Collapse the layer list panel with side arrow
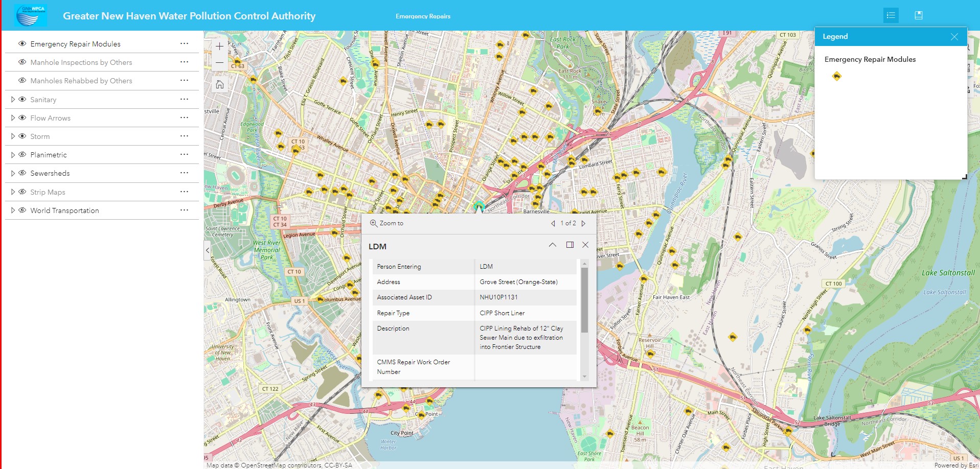Image resolution: width=980 pixels, height=469 pixels. 207,250
